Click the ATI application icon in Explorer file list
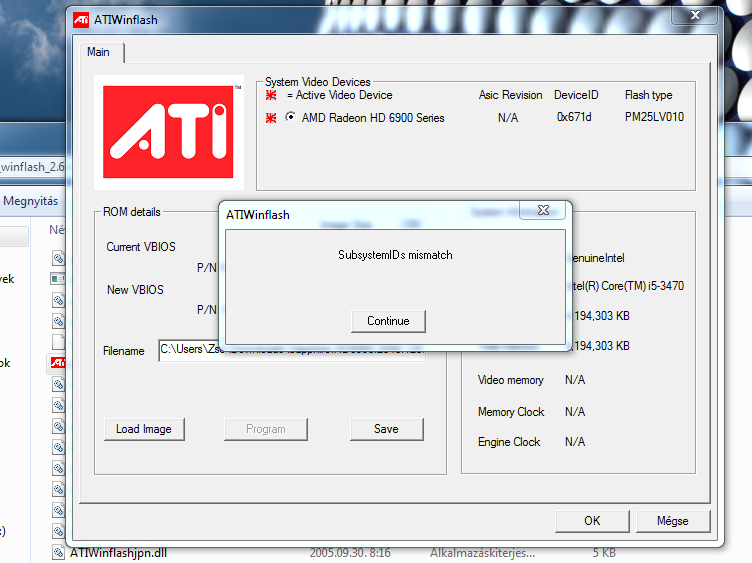The width and height of the screenshot is (752, 563). pyautogui.click(x=58, y=363)
